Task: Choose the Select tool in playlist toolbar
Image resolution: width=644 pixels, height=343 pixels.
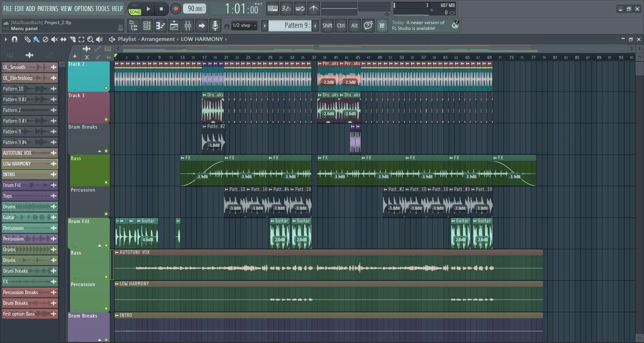Action: click(81, 39)
